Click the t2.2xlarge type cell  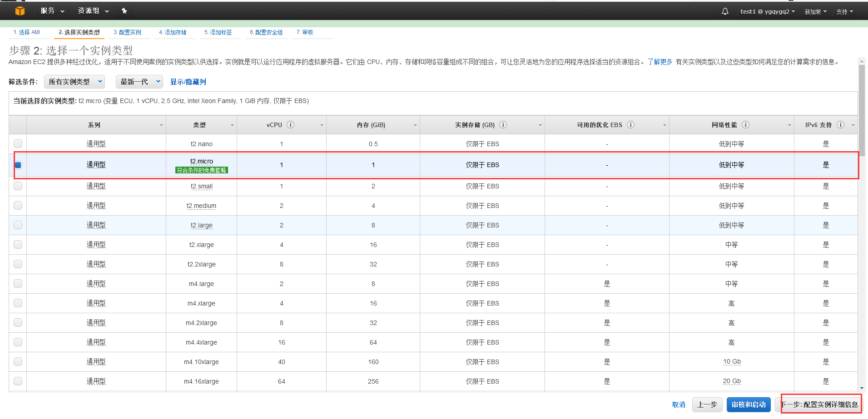click(x=201, y=264)
